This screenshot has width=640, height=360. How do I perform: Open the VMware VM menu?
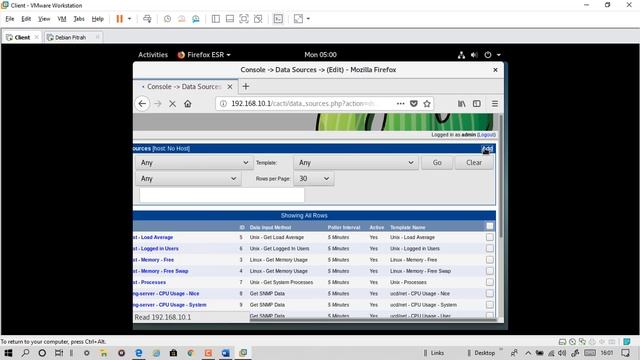tap(62, 19)
